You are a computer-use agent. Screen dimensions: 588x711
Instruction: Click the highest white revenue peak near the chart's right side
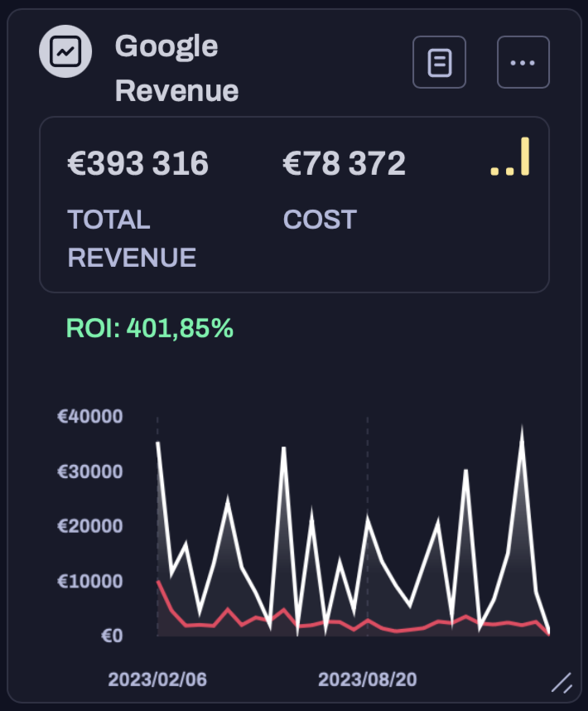(522, 429)
